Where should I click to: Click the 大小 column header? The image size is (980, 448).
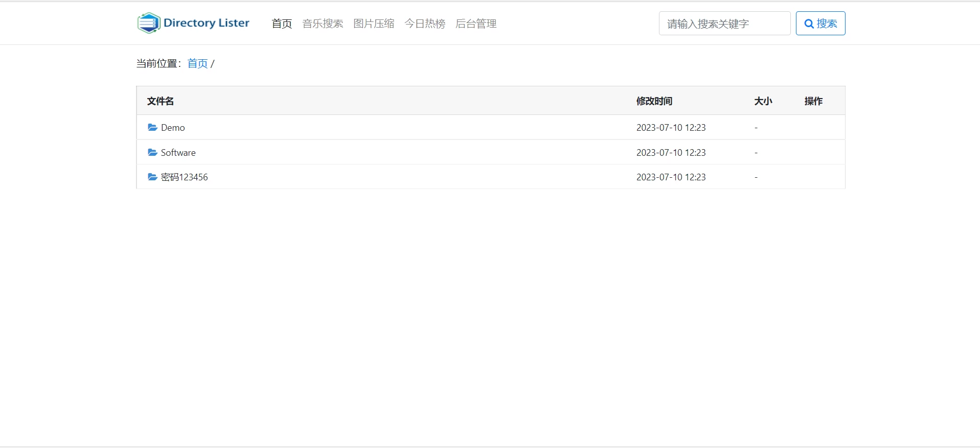[x=763, y=101]
